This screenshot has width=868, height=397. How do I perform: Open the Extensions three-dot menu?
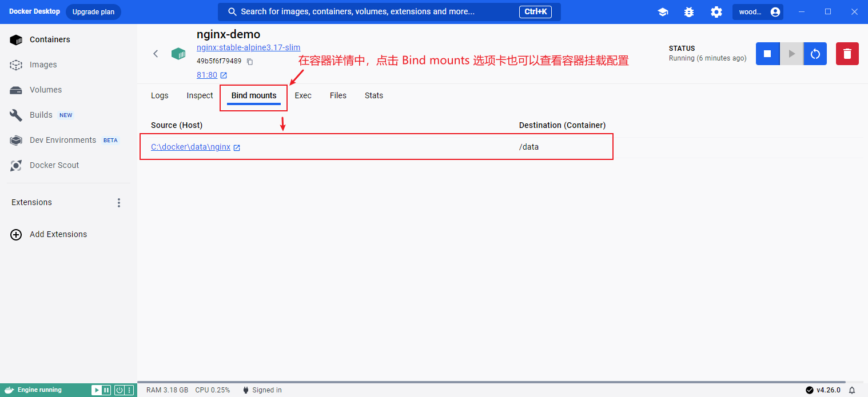click(119, 203)
